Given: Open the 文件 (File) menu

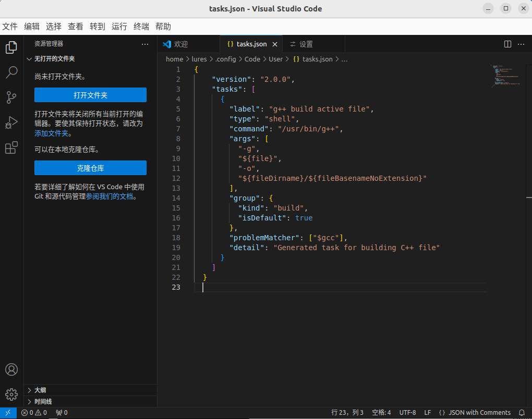Looking at the screenshot, I should click(10, 27).
